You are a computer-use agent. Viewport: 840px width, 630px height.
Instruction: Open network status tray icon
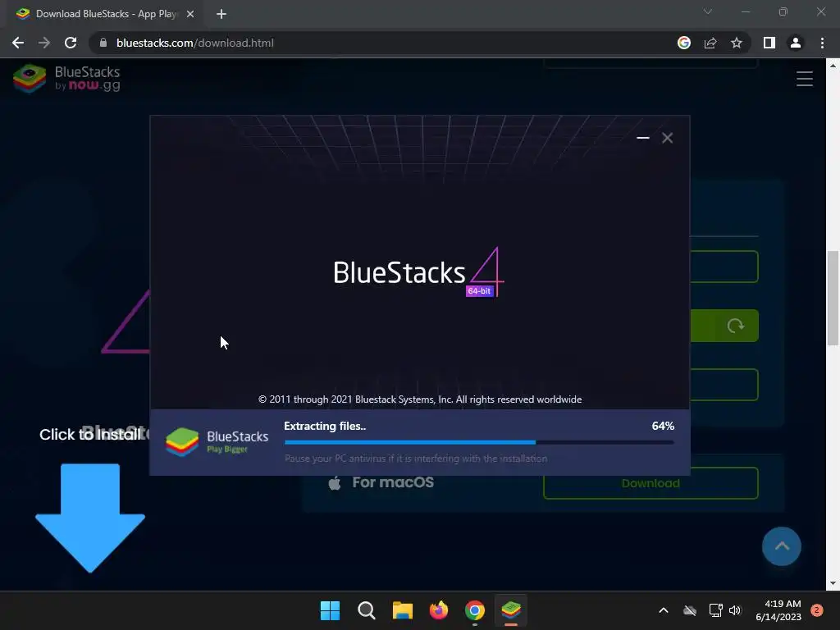tap(715, 610)
